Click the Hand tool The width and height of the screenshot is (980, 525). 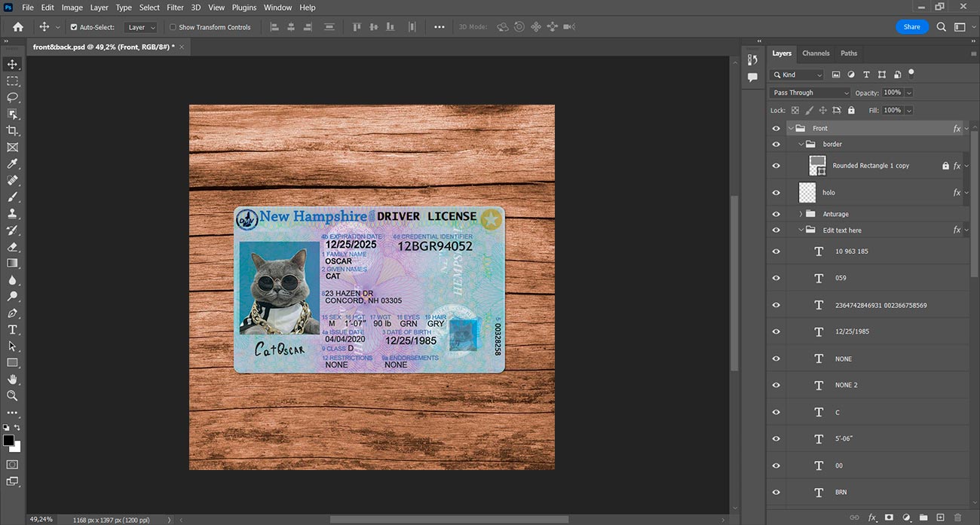12,379
